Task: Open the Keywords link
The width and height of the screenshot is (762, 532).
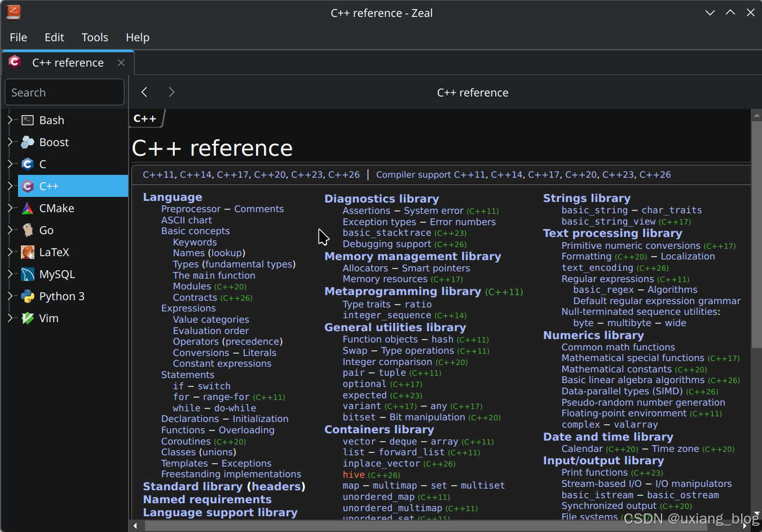Action: 195,242
